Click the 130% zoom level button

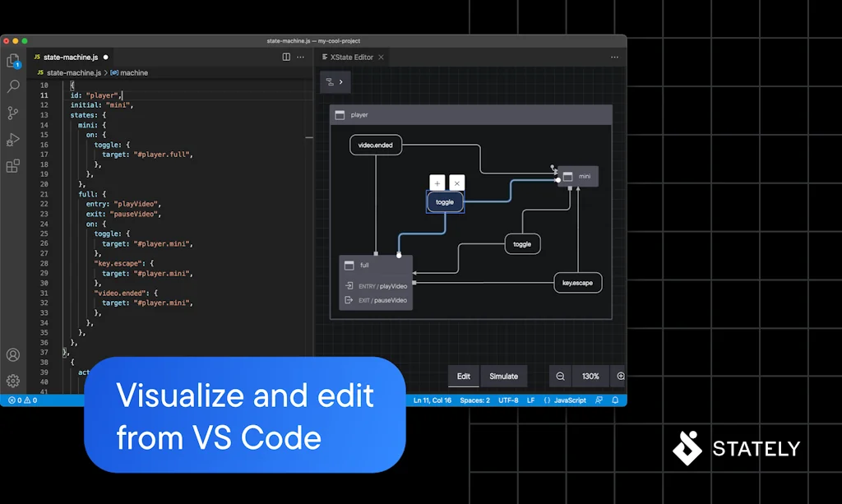(x=590, y=377)
